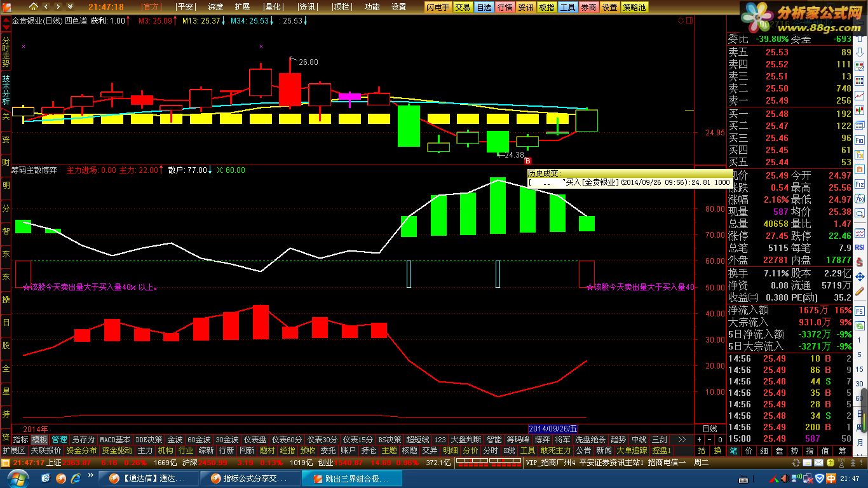Click the B buy marker on chart
The image size is (868, 488).
point(527,161)
